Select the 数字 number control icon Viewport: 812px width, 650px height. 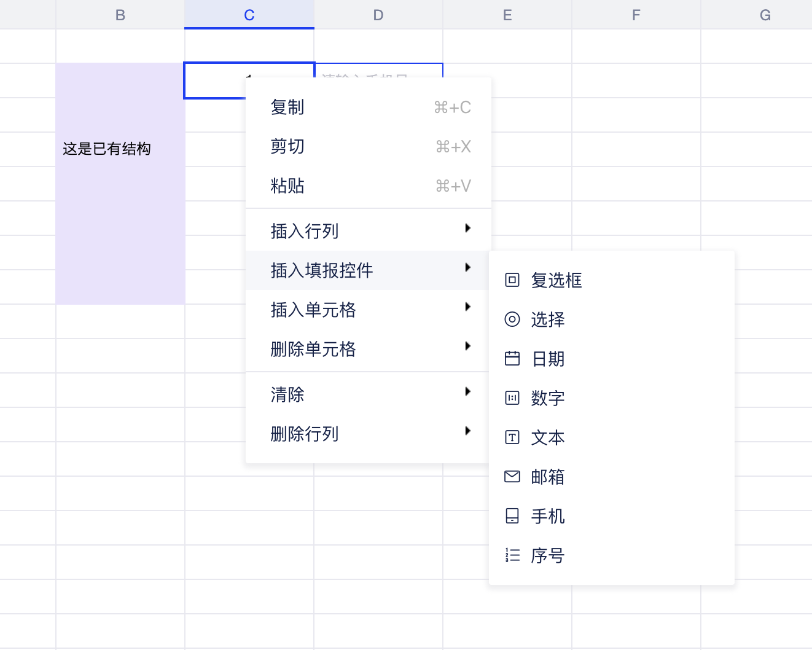point(512,397)
